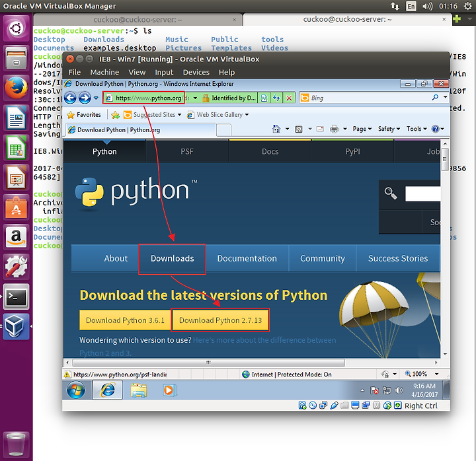This screenshot has height=461, width=476.
Task: Click the About navigation item
Action: point(116,258)
